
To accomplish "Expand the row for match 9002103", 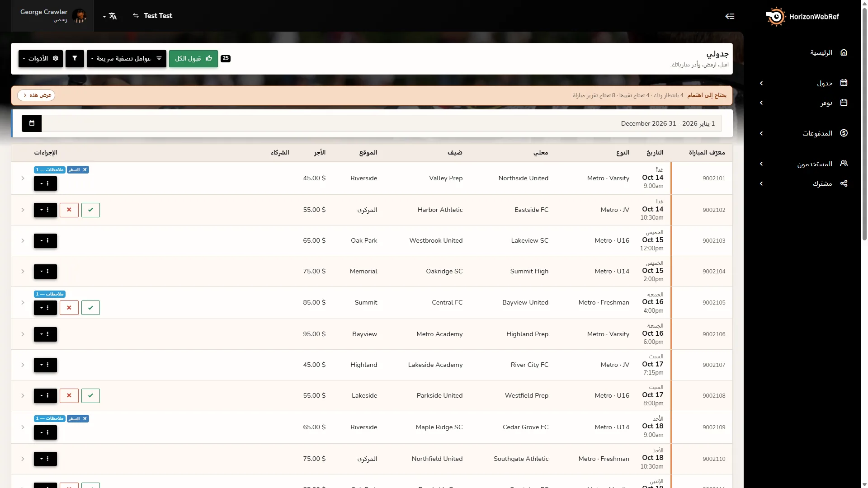I will coord(23,241).
